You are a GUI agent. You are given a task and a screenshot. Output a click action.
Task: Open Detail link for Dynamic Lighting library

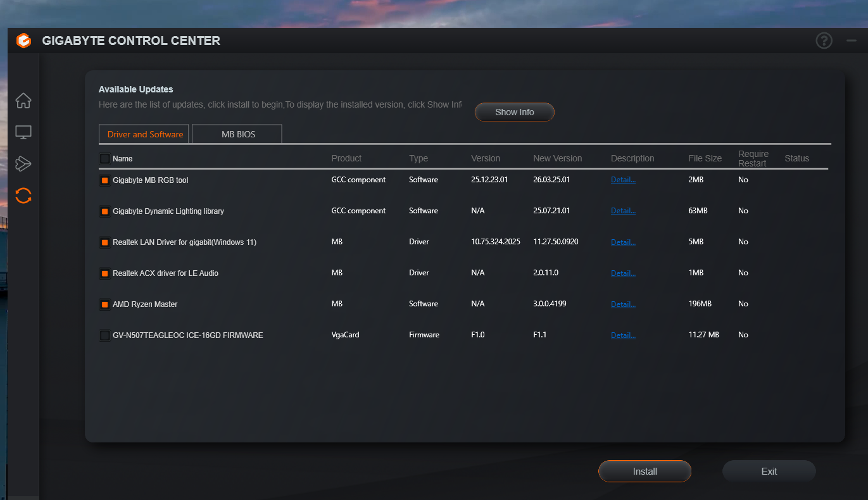pos(623,211)
